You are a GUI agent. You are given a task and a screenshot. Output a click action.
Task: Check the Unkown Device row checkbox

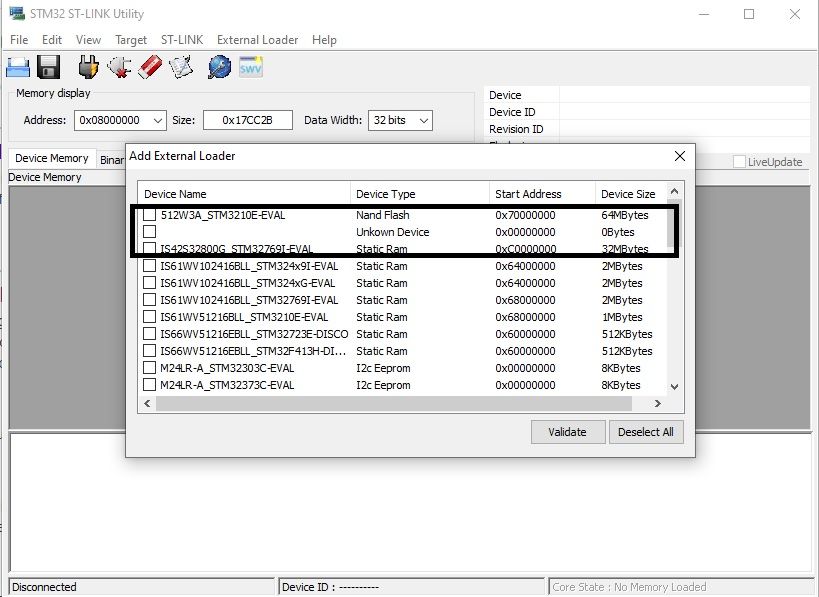pyautogui.click(x=149, y=231)
